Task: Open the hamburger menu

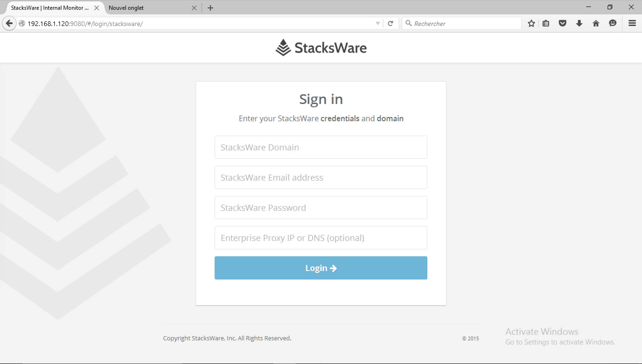Action: 632,23
